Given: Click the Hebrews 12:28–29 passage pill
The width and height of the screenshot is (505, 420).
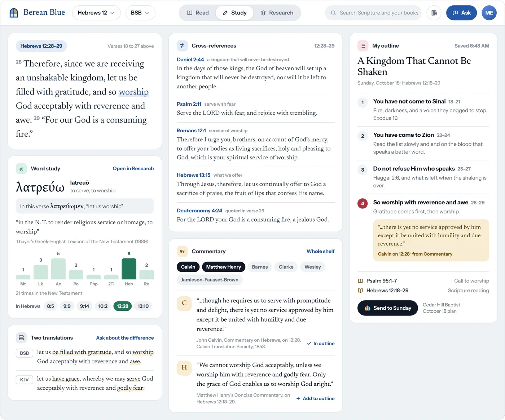Looking at the screenshot, I should tap(41, 46).
